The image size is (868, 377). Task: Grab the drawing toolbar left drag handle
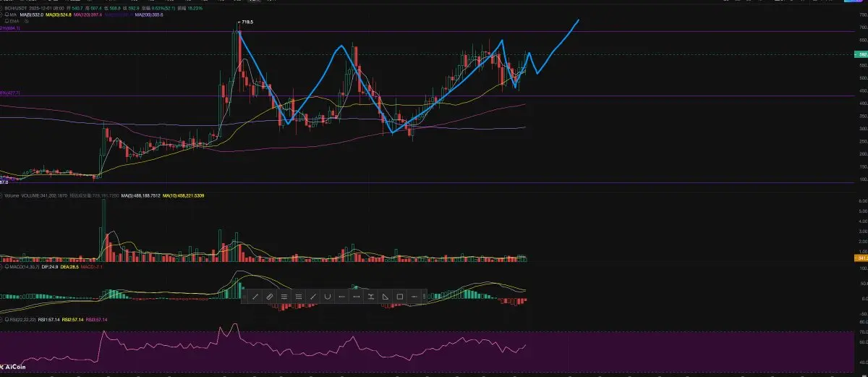[244, 297]
